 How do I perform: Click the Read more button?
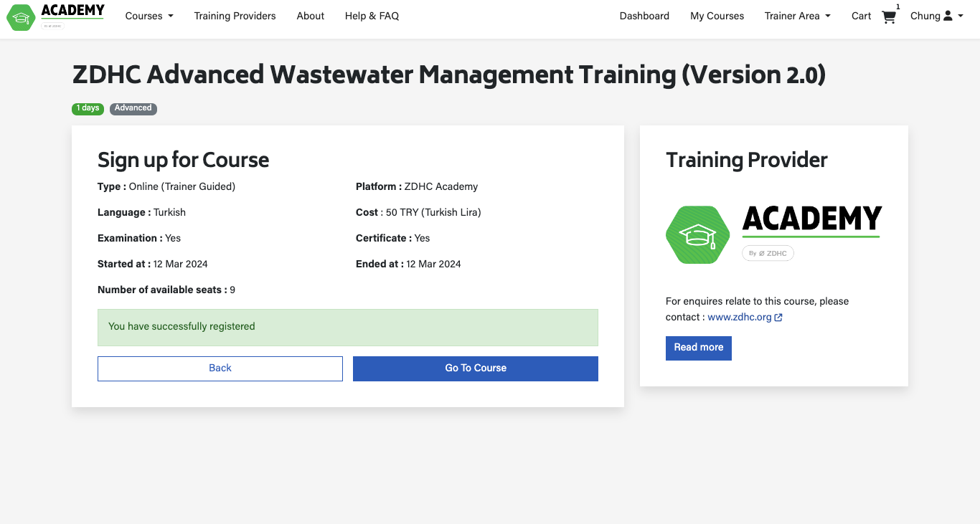[699, 348]
